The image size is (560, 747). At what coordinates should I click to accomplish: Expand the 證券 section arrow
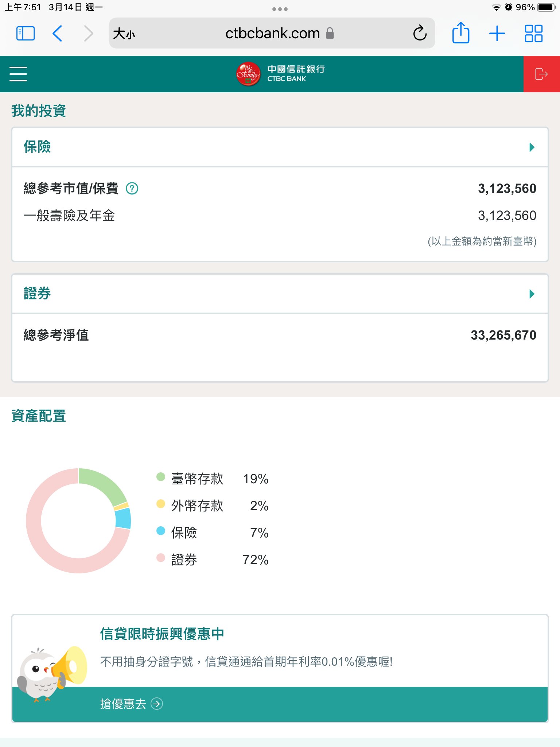pos(532,294)
